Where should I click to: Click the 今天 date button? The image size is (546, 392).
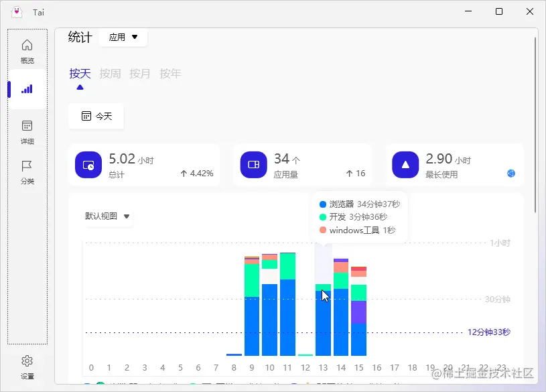click(x=96, y=116)
